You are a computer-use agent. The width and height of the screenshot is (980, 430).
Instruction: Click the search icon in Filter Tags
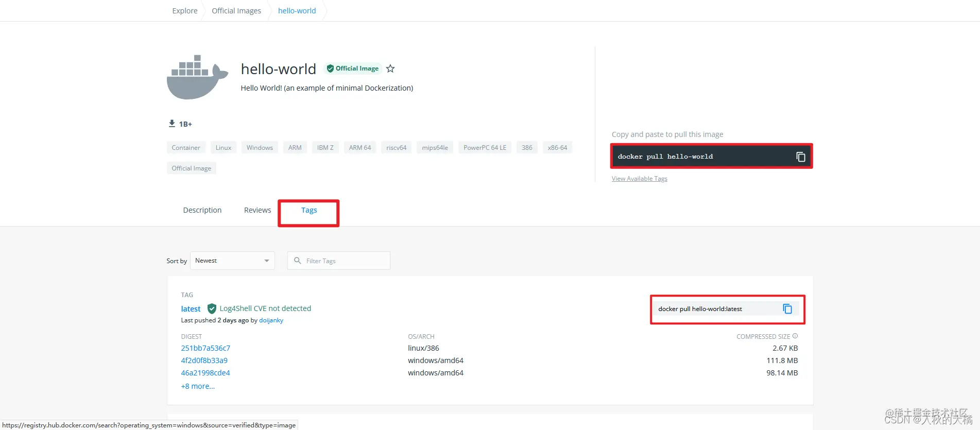tap(298, 261)
